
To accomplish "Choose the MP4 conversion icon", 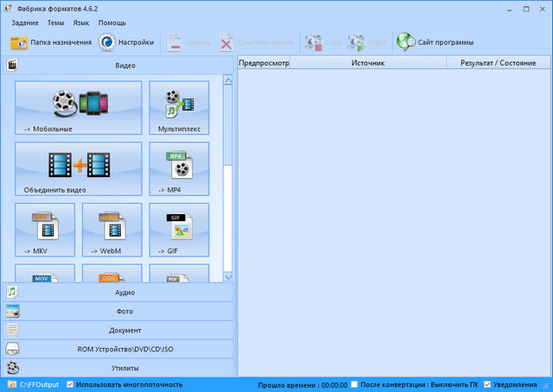I will [179, 168].
